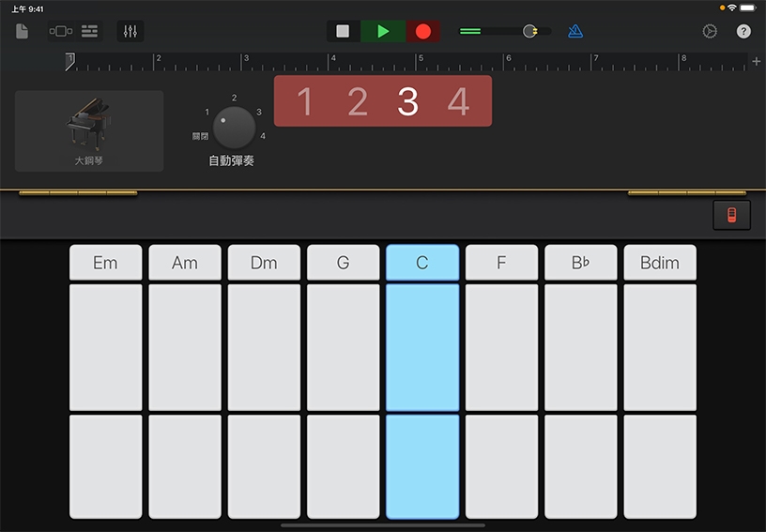
Task: Start recording with the red button
Action: point(423,31)
